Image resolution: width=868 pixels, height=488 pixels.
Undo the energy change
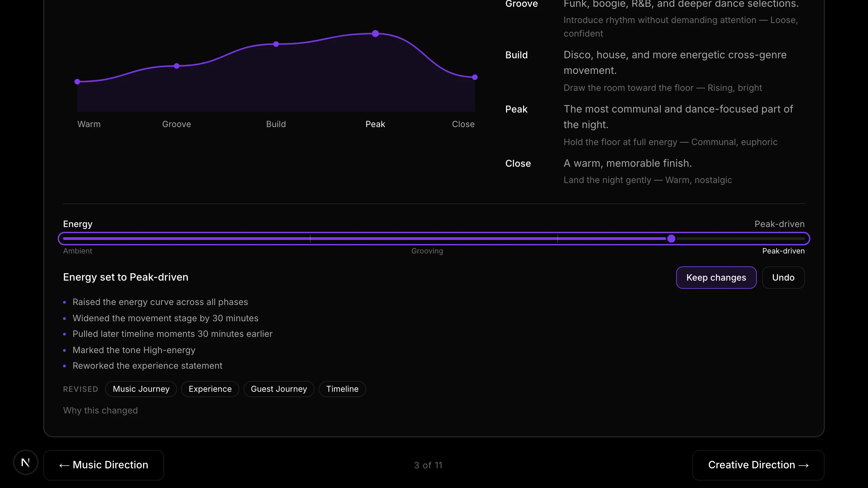tap(783, 278)
